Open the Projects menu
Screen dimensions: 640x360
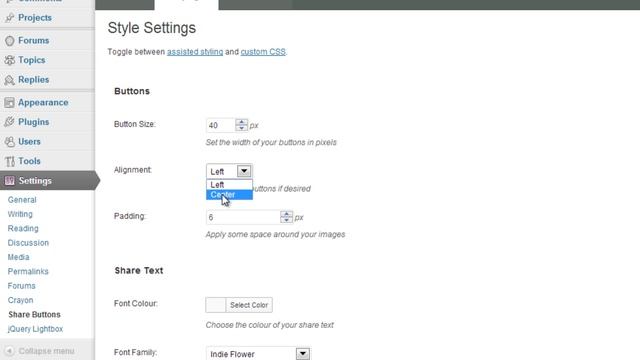click(x=35, y=18)
